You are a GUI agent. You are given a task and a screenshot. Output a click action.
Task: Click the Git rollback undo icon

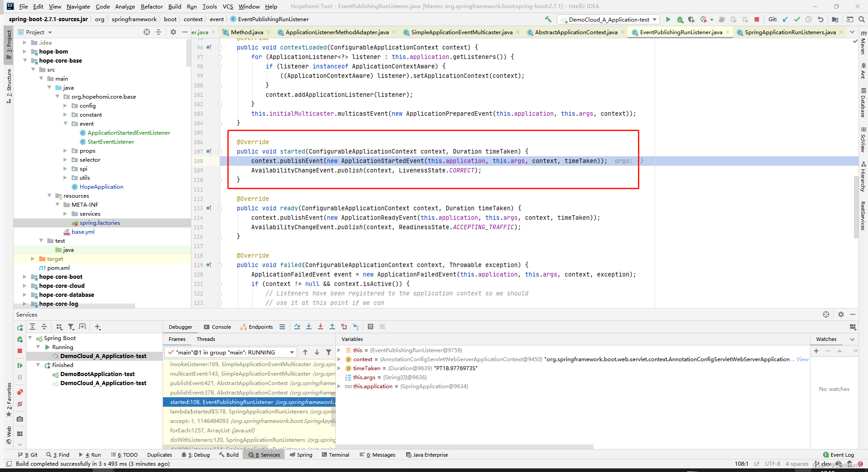point(820,19)
